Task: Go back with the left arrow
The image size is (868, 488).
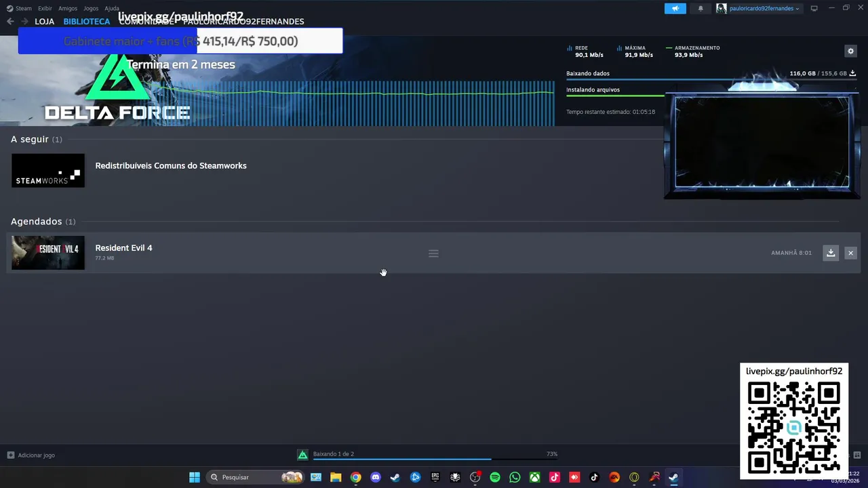Action: [10, 22]
